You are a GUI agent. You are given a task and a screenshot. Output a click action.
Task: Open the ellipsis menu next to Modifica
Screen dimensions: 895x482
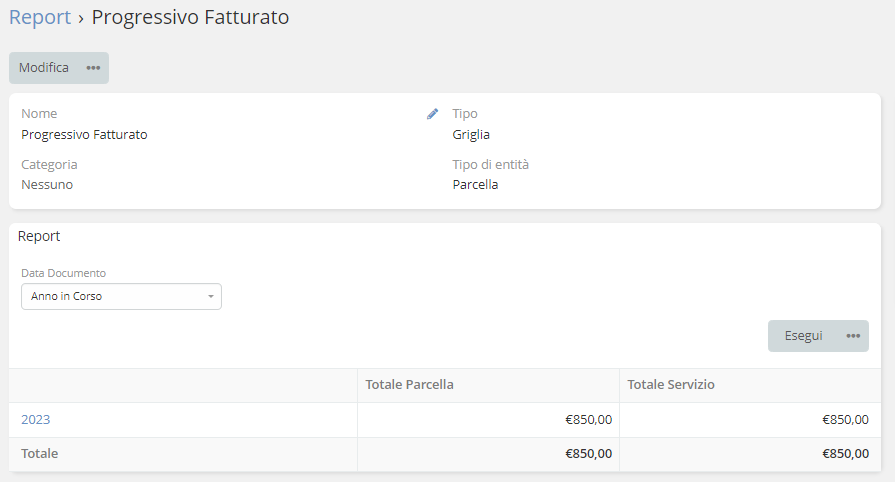[93, 68]
